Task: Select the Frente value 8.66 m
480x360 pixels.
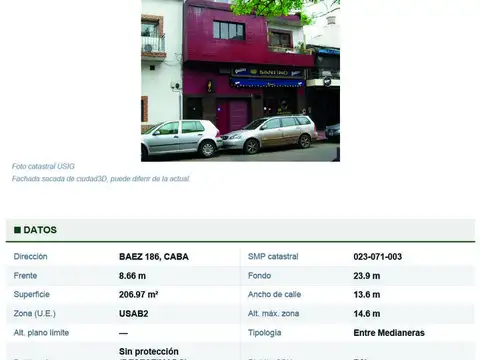Action: (x=132, y=276)
